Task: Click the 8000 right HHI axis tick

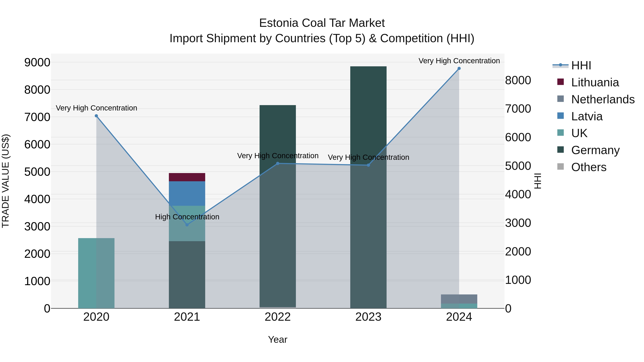Action: pos(518,80)
